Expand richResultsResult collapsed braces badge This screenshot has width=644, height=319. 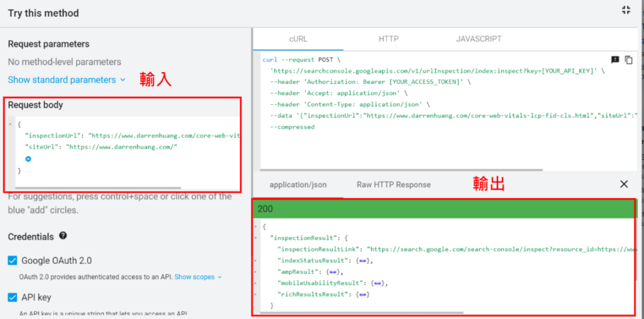[x=364, y=294]
